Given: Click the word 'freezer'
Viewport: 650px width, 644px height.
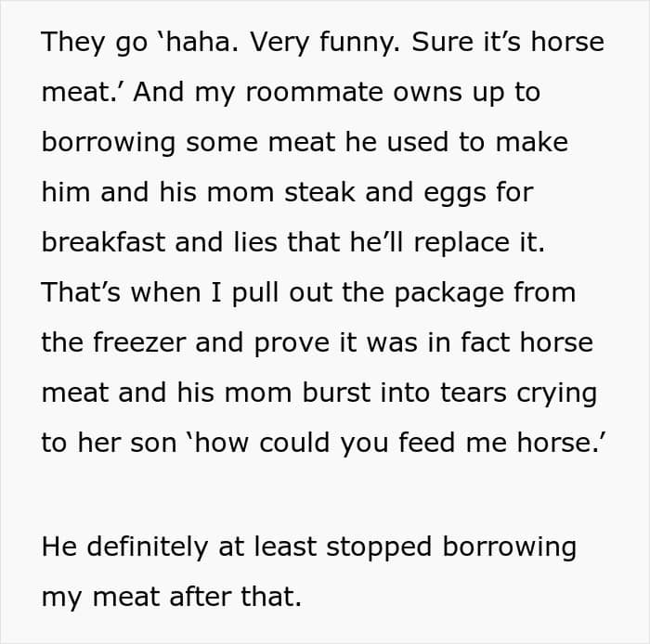Looking at the screenshot, I should point(139,343).
